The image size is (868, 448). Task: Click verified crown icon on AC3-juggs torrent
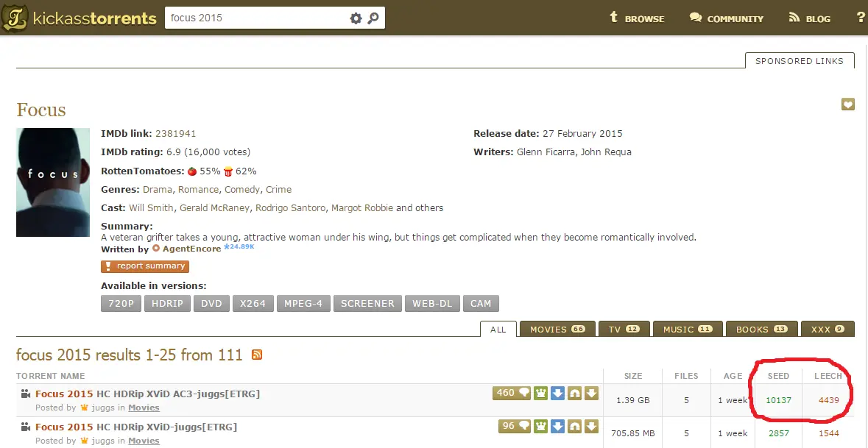click(x=541, y=394)
